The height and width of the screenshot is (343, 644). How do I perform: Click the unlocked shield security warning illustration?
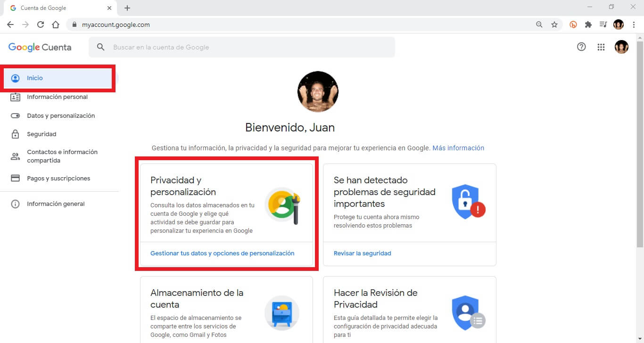(468, 201)
